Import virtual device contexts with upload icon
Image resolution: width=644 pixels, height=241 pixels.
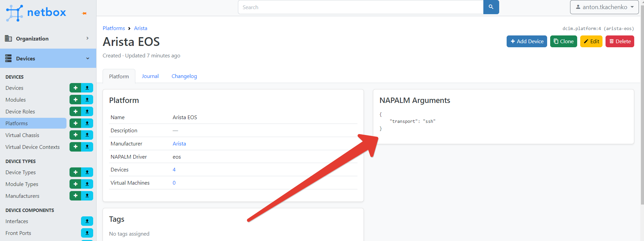click(x=87, y=147)
